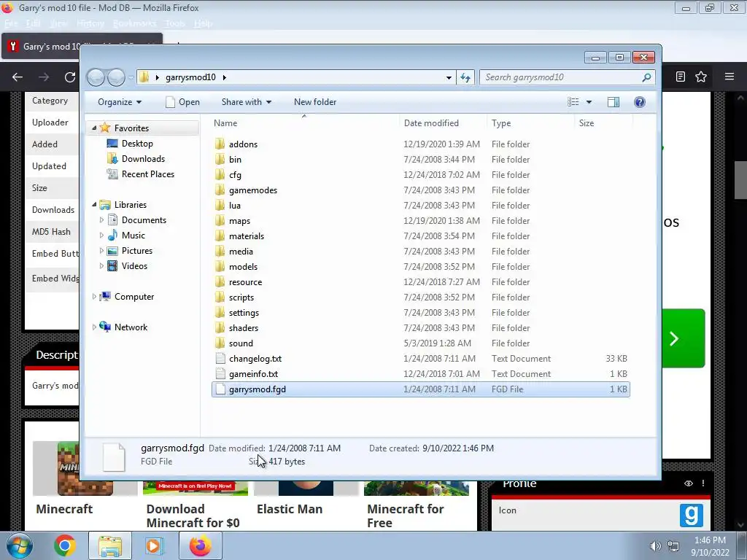Open Chrome from the taskbar
This screenshot has width=747, height=560.
tap(65, 545)
